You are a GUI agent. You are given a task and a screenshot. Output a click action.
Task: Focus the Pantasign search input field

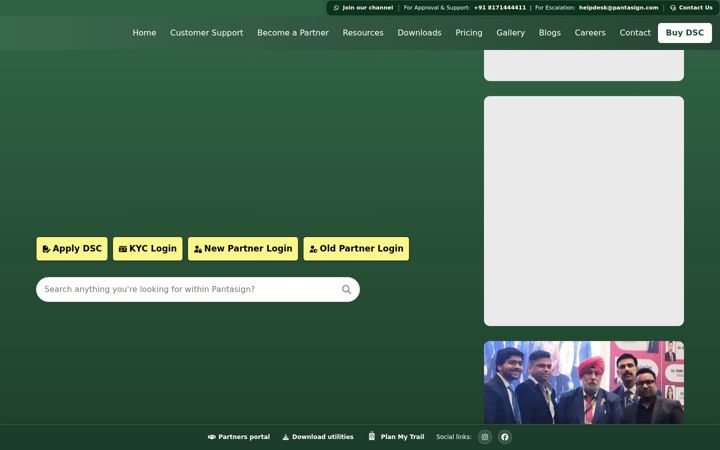[198, 289]
